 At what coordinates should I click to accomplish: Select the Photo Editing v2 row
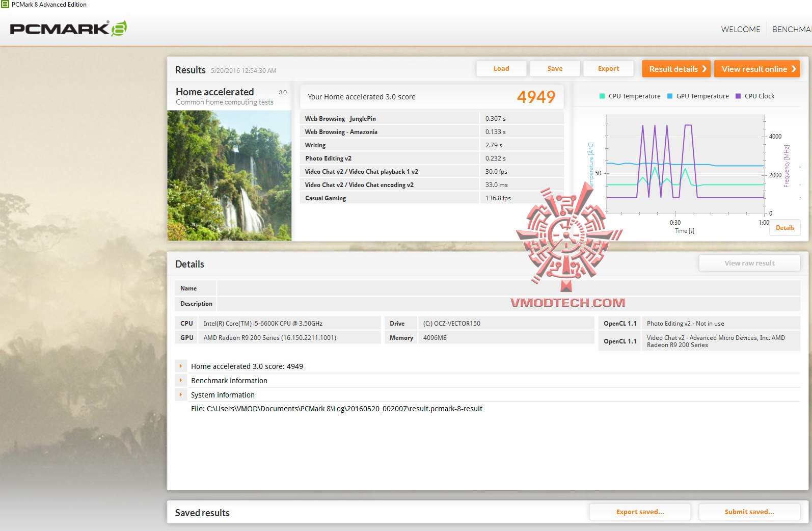[x=432, y=158]
